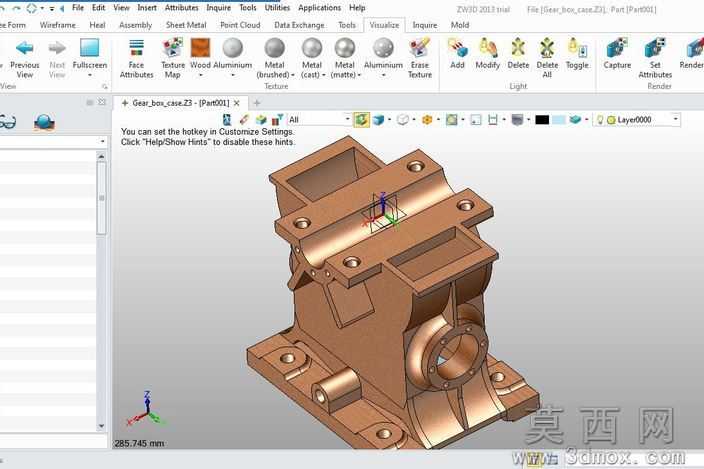Click the blue sphere icon in left panel
Screen dimensions: 704x469
[44, 122]
